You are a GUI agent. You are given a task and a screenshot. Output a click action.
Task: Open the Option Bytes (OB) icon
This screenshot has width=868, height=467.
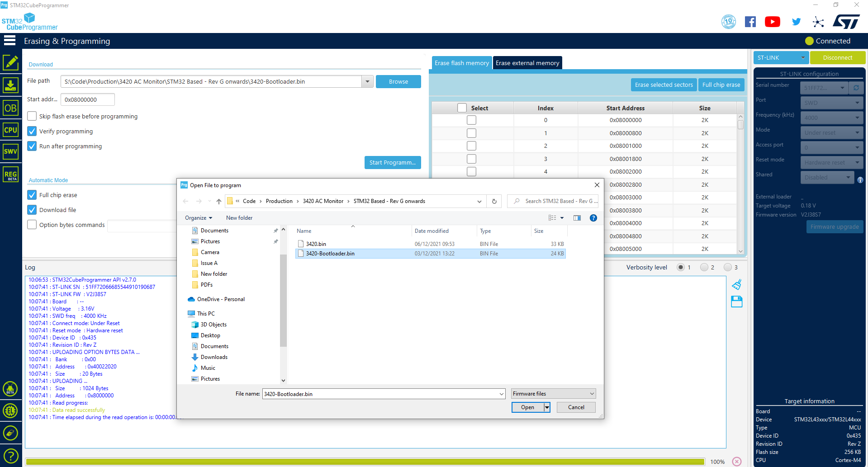pos(10,108)
